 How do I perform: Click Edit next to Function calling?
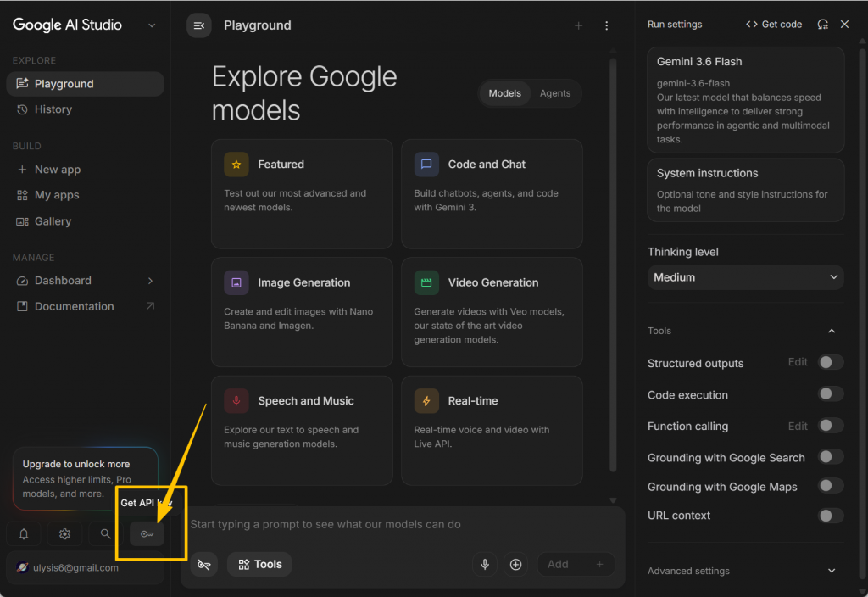point(797,426)
